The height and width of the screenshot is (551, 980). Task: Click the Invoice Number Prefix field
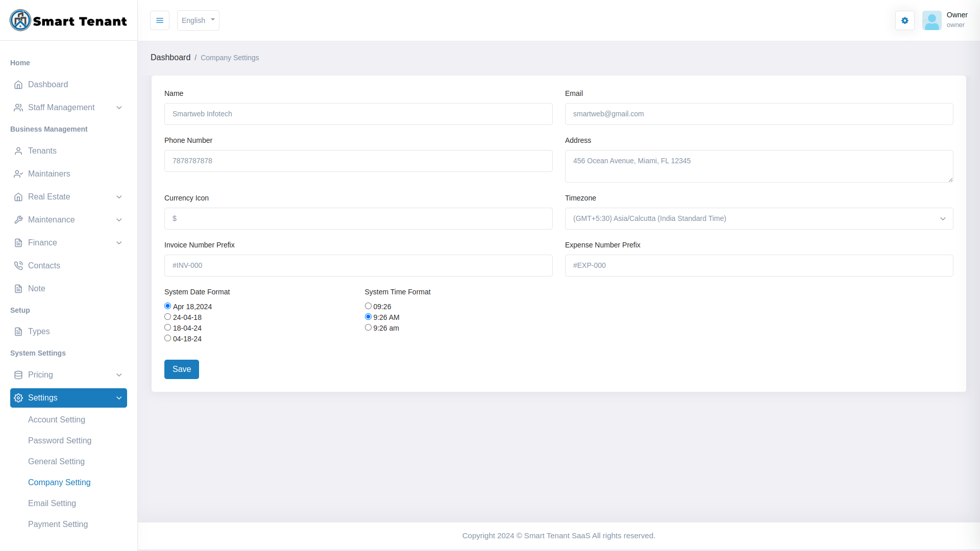click(x=358, y=265)
